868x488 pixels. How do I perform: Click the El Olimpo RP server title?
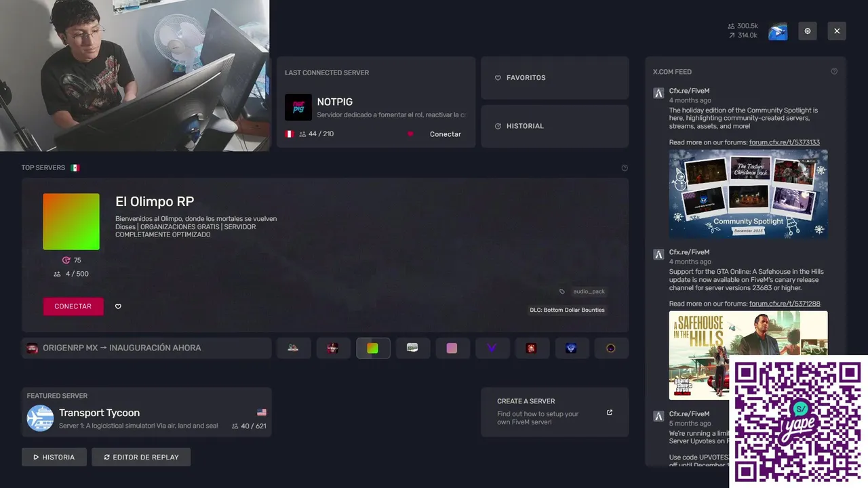(155, 201)
